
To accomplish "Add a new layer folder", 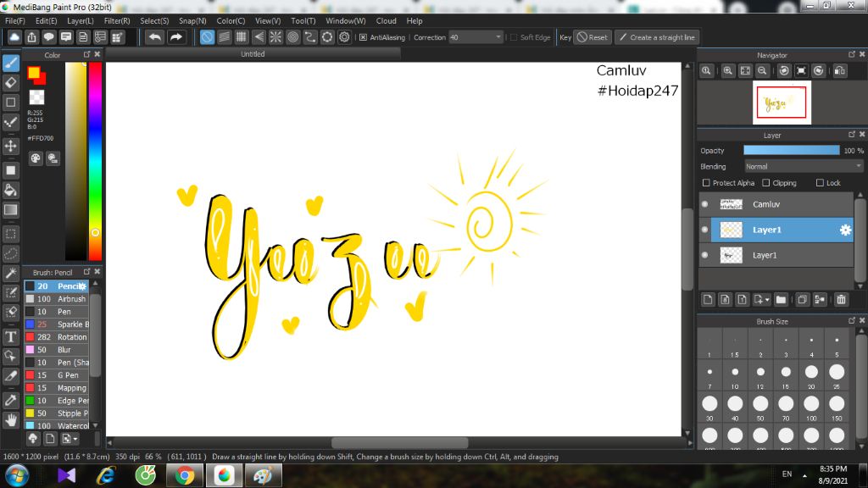I will (781, 299).
